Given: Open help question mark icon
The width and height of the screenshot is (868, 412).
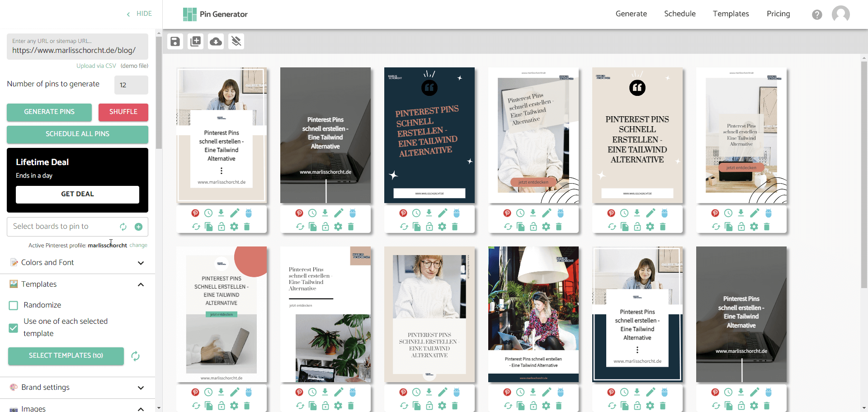Looking at the screenshot, I should [x=817, y=14].
